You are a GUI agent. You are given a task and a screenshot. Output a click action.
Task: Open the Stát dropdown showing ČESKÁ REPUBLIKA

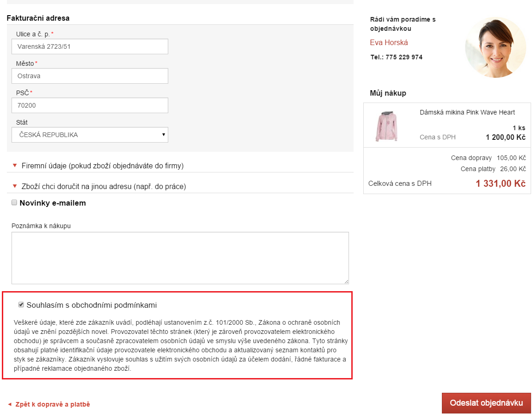90,135
